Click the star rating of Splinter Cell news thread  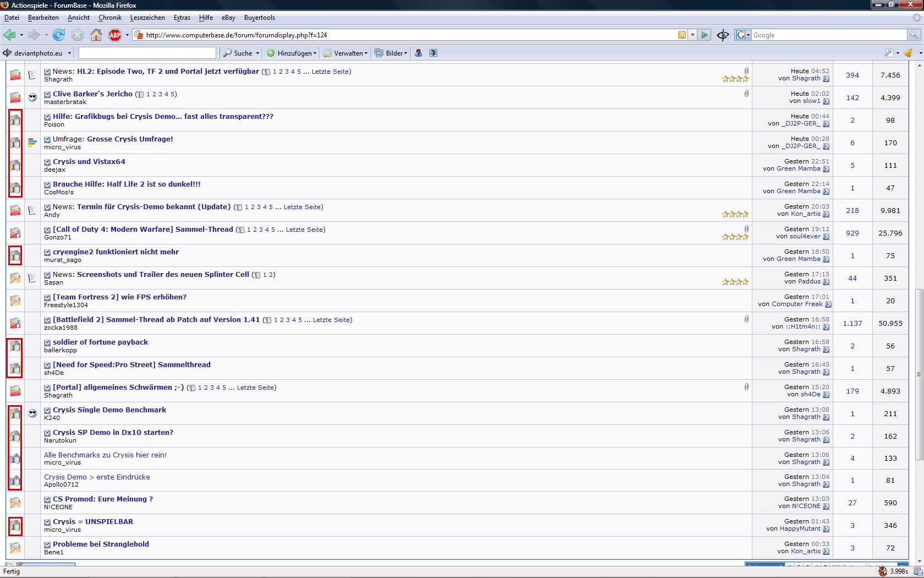coord(735,282)
